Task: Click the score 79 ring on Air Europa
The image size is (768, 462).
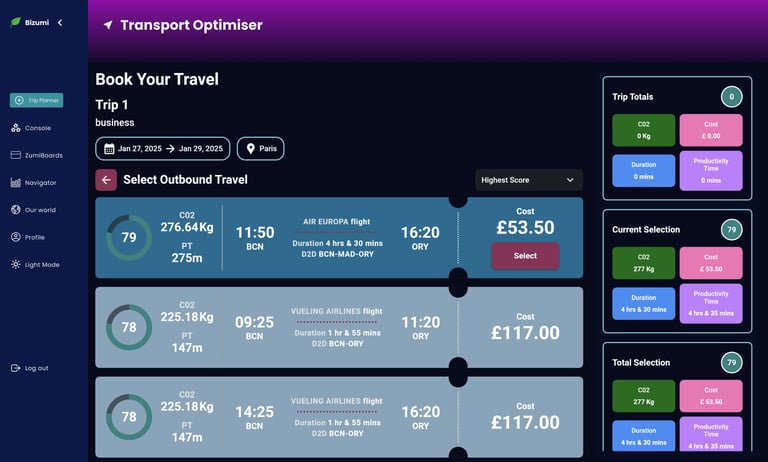Action: pyautogui.click(x=129, y=238)
